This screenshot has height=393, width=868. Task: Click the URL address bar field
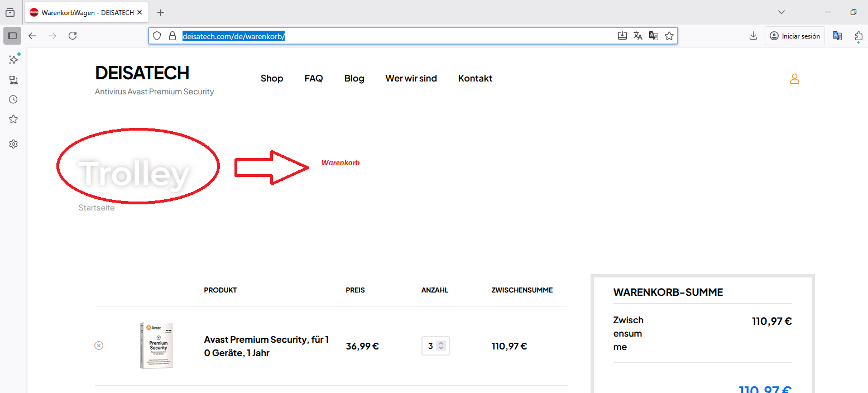391,36
